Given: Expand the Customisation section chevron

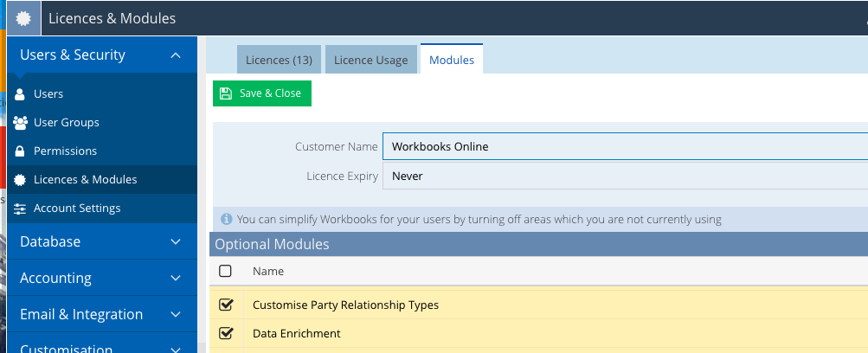Looking at the screenshot, I should click(176, 350).
